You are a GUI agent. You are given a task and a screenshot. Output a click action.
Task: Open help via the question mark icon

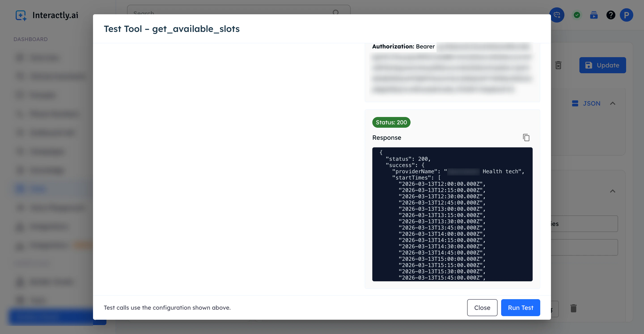610,15
